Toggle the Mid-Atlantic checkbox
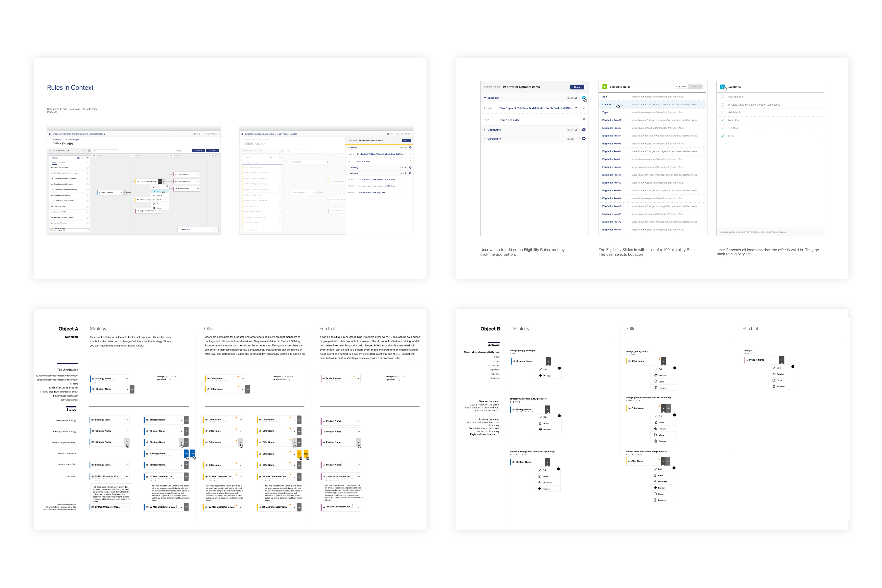 coord(722,112)
